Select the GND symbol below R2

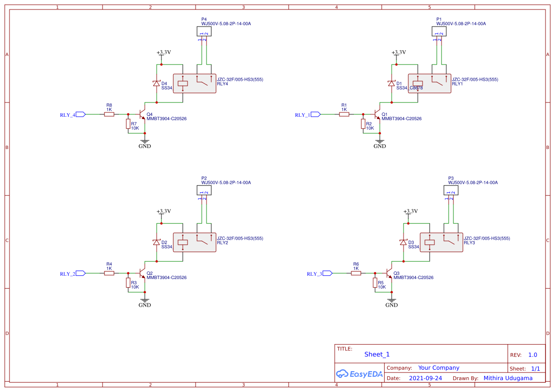(x=379, y=142)
